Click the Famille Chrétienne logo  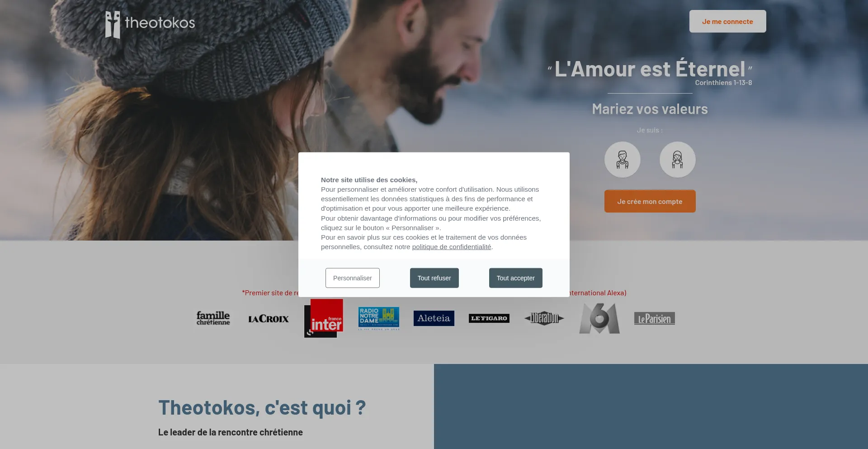click(213, 318)
